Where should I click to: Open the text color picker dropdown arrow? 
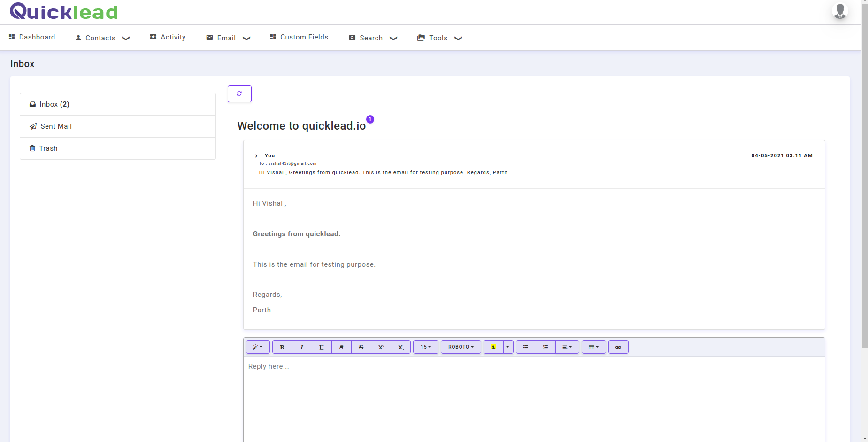click(508, 347)
